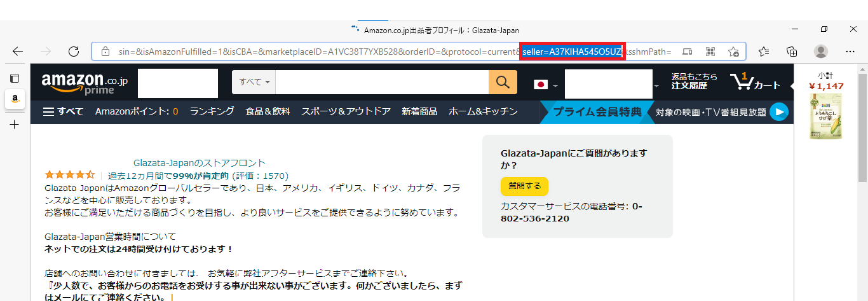Click the ¥1,147 subtotal amount
This screenshot has width=868, height=301.
826,86
